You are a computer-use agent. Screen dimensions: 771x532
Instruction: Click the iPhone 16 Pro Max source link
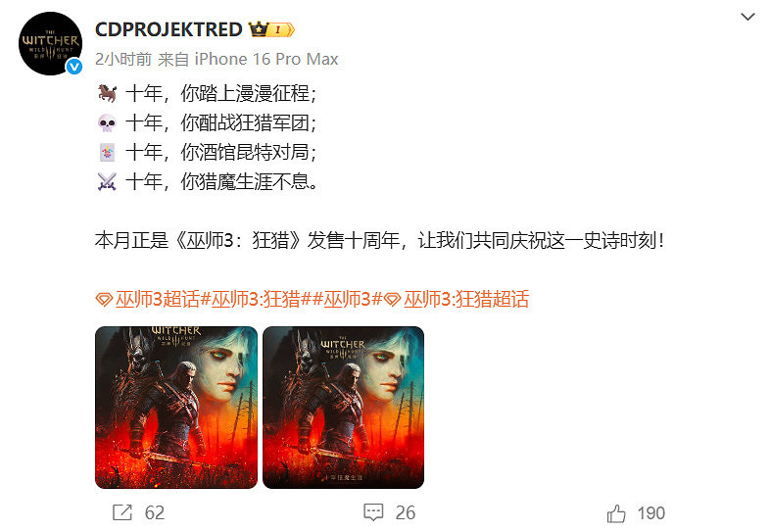266,59
